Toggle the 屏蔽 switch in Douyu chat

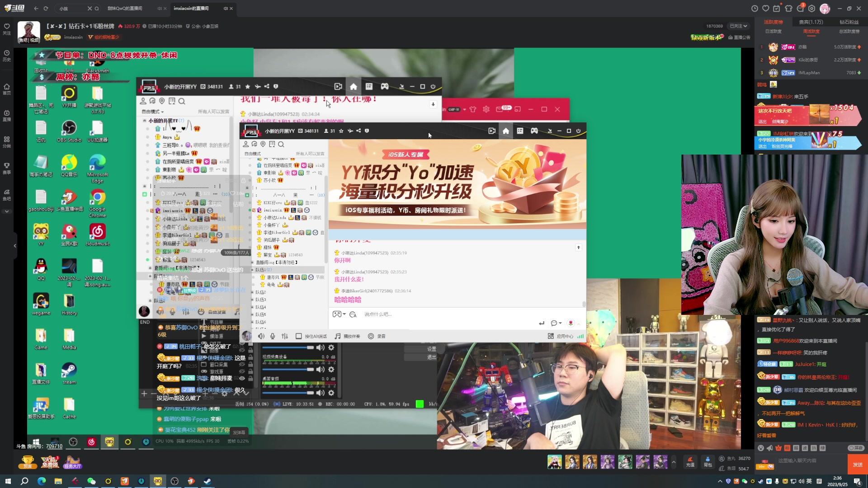(856, 448)
